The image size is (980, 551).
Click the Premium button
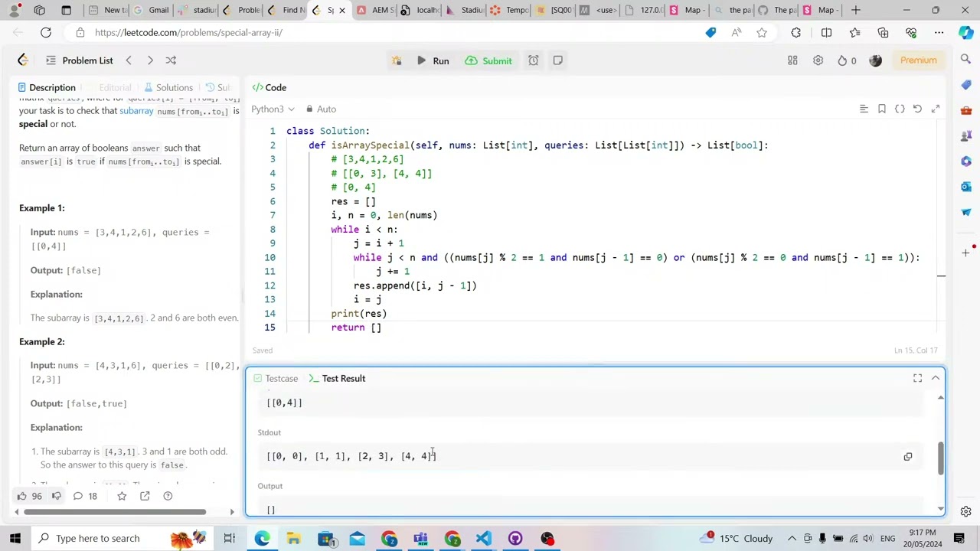pos(918,60)
